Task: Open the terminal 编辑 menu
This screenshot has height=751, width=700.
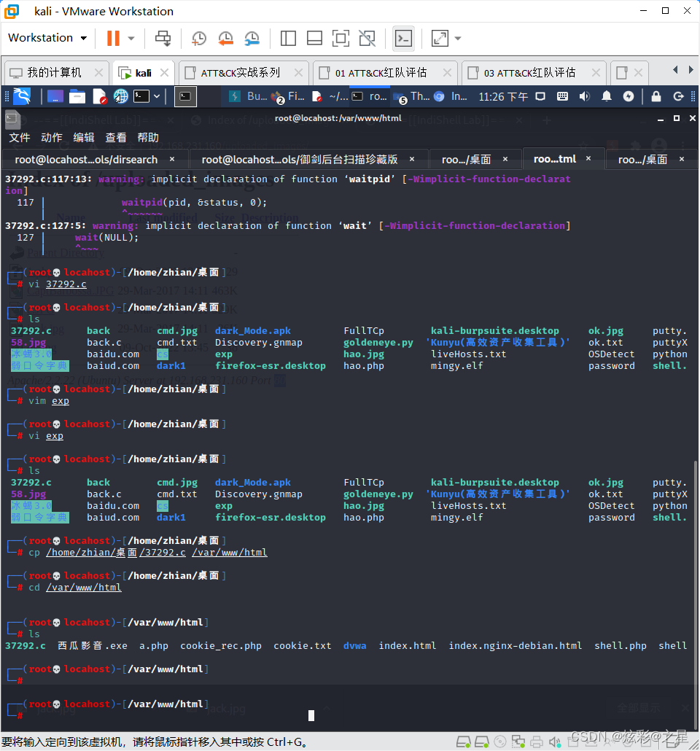Action: [84, 138]
